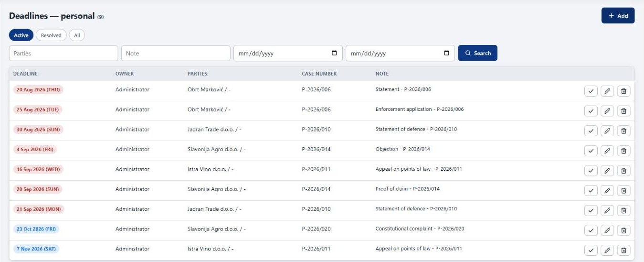This screenshot has width=644, height=262.
Task: Edit the Constitutional complaint deadline
Action: pyautogui.click(x=607, y=230)
